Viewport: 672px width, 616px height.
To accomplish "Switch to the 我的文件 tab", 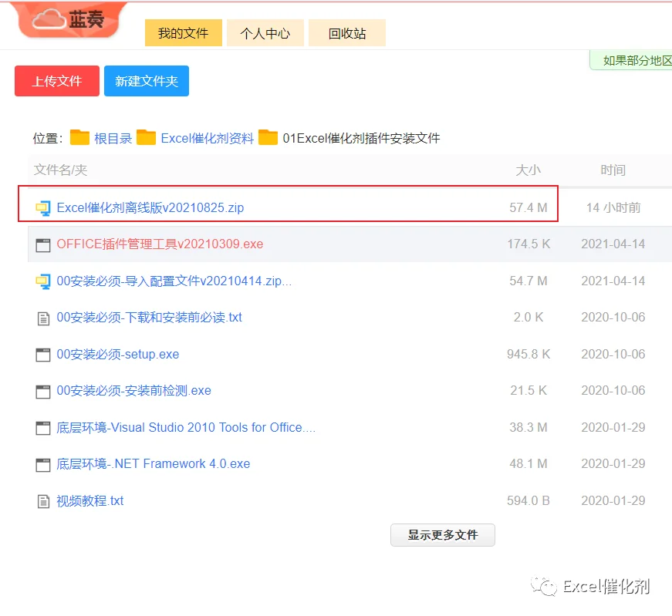I will (184, 32).
